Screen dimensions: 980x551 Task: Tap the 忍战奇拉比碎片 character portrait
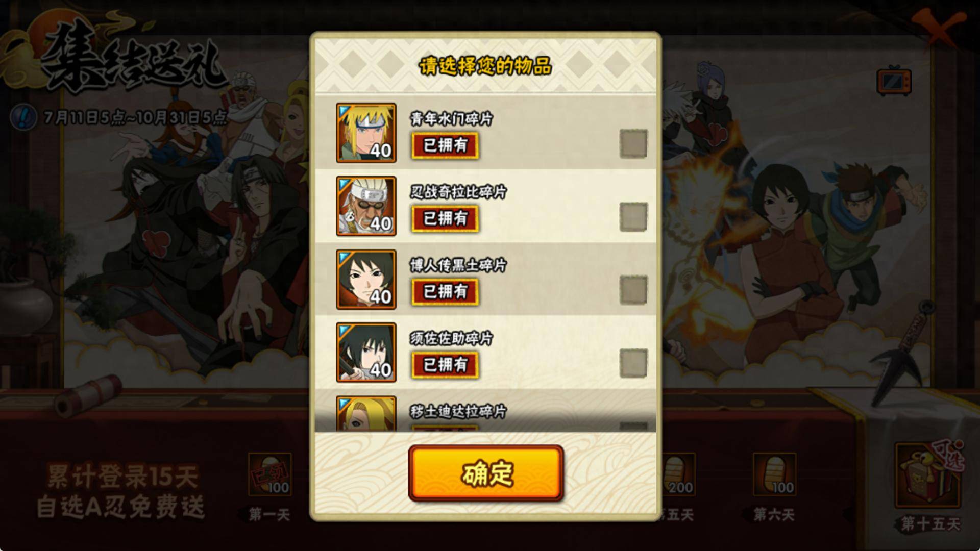coord(366,206)
